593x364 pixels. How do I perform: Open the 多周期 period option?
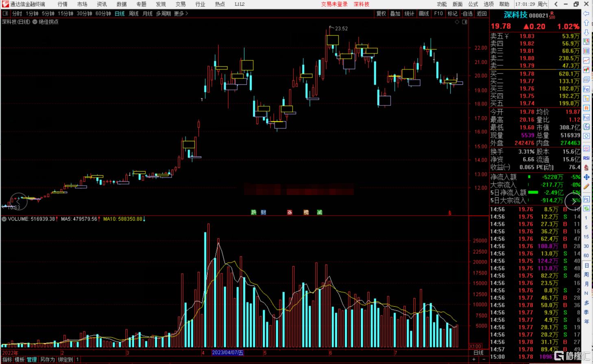[x=163, y=13]
